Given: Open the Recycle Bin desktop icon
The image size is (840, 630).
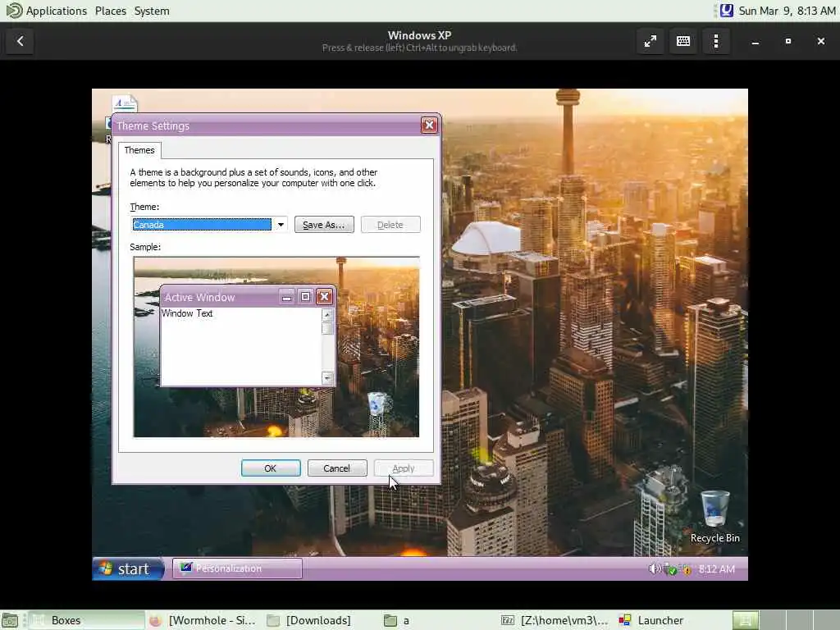Looking at the screenshot, I should 715,517.
